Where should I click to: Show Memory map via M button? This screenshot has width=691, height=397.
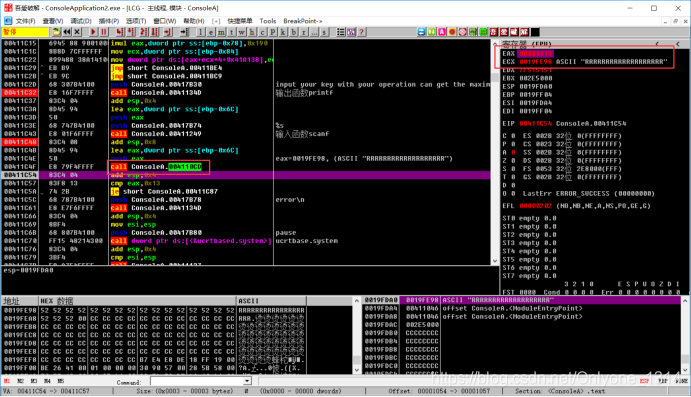click(x=221, y=32)
